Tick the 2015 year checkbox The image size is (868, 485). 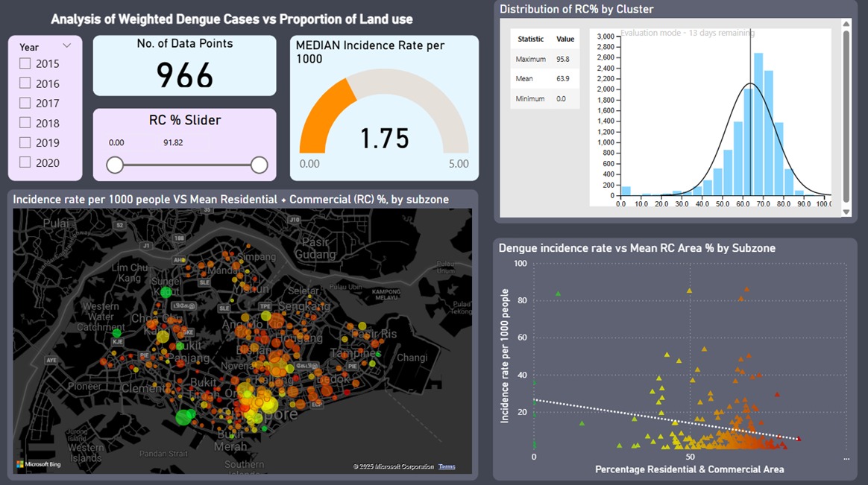coord(25,63)
